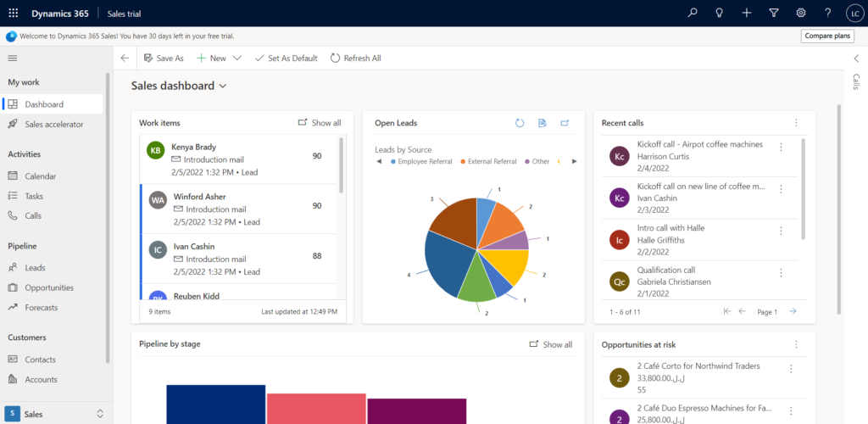Click Refresh All
868x424 pixels.
[356, 59]
